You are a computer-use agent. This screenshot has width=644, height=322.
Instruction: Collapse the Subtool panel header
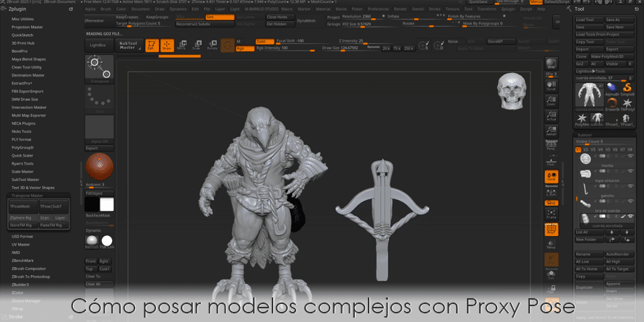tap(585, 135)
